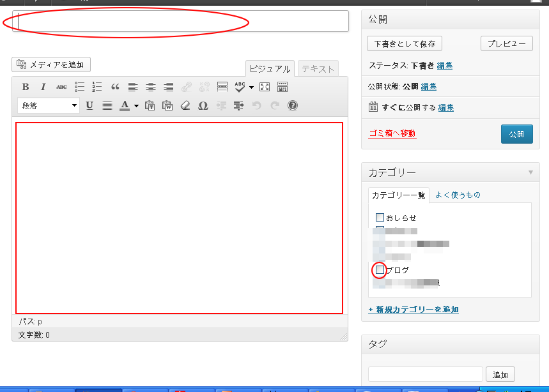Insert a bulleted list
549x392 pixels.
coord(79,87)
